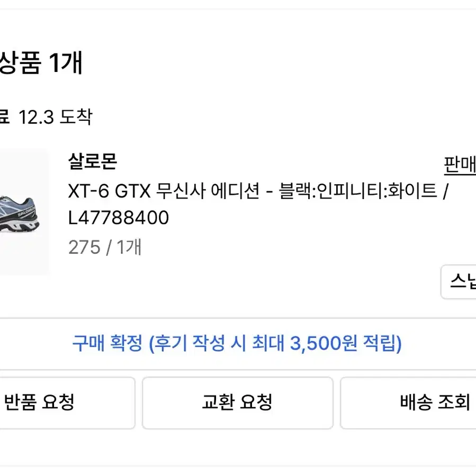Viewport: 476px width, 476px height.
Task: Click the 스냅 button beside the product
Action: 459,282
